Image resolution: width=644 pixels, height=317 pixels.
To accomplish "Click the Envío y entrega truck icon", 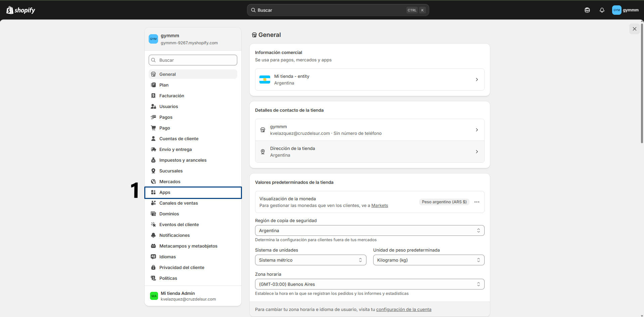I will 153,149.
